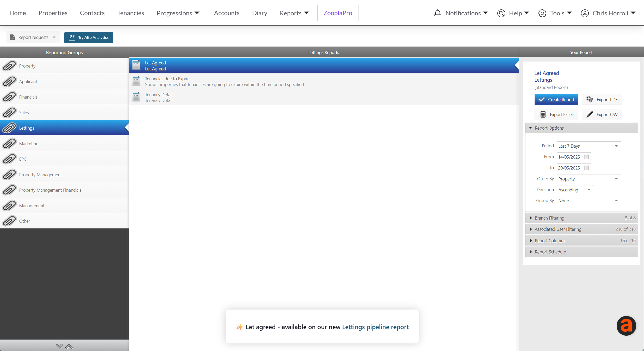The image size is (644, 351).
Task: Open the Progressions menu
Action: point(178,13)
